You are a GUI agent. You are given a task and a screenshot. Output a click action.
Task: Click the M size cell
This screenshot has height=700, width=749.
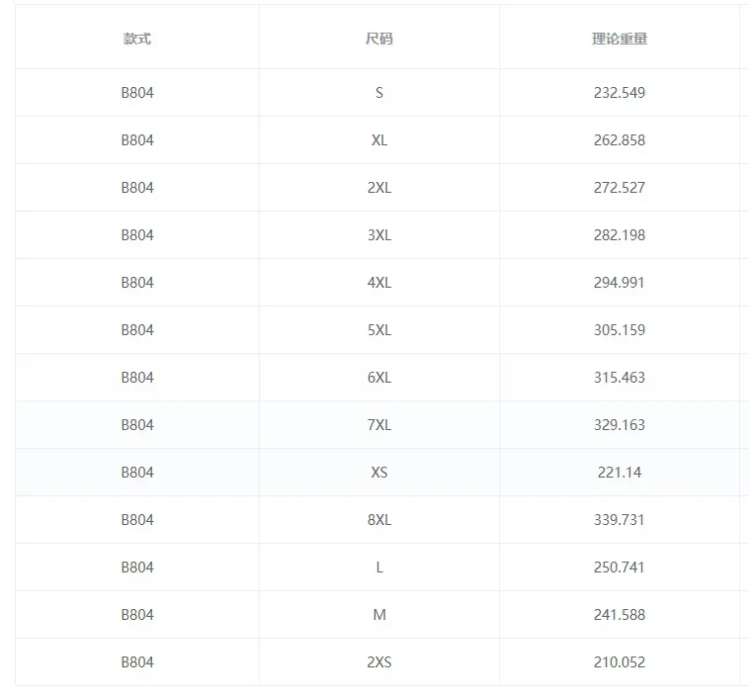pos(379,614)
